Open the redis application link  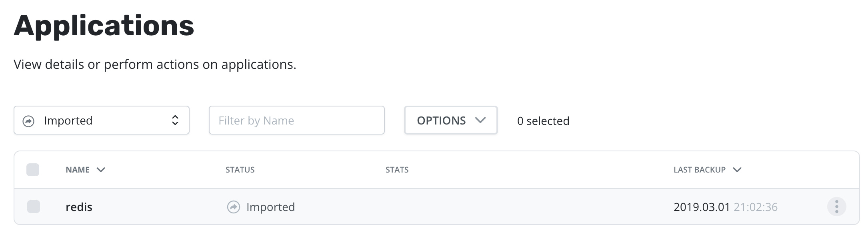click(79, 207)
